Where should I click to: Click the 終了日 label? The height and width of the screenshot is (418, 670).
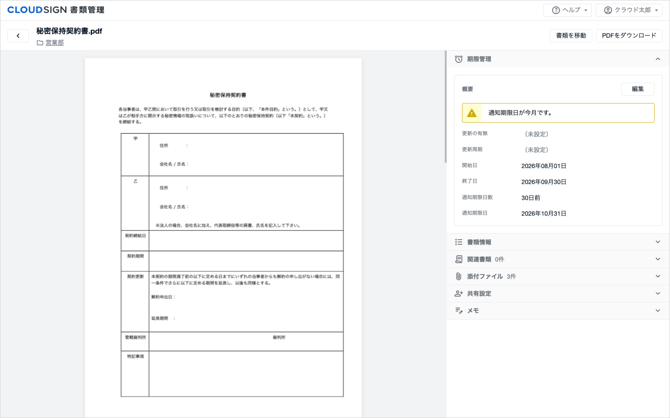click(x=470, y=181)
